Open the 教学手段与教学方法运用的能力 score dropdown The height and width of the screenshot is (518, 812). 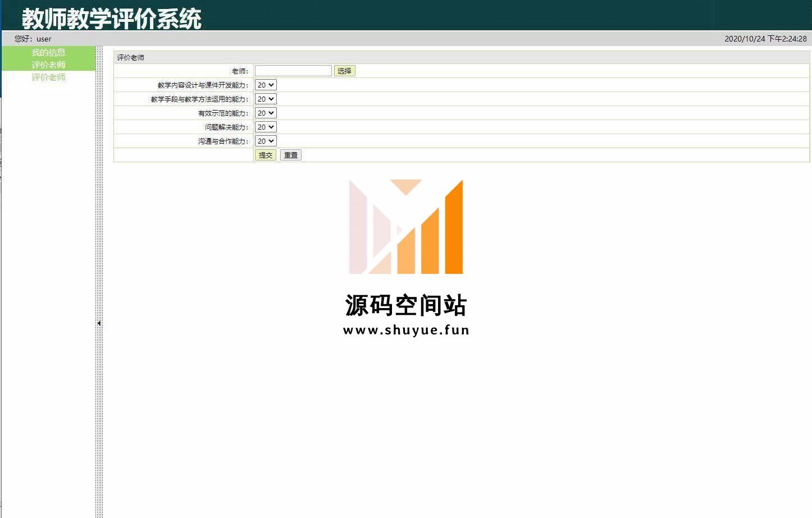[x=266, y=99]
